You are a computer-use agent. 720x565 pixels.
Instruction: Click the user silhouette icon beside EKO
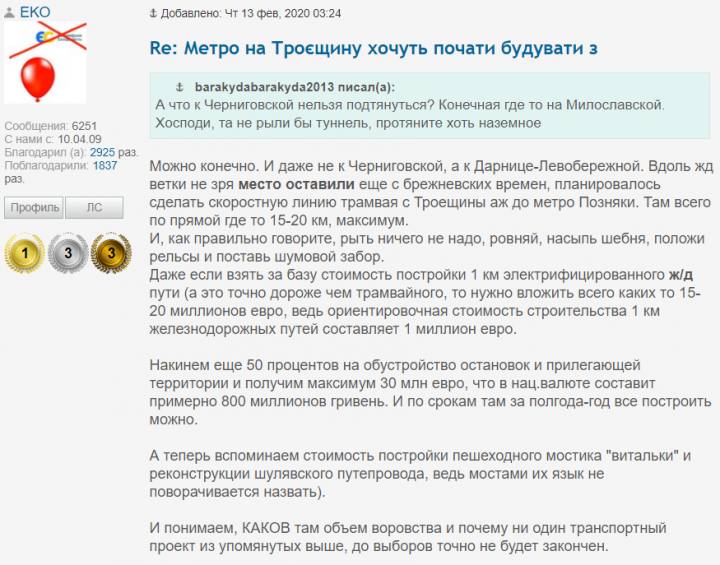pos(9,12)
